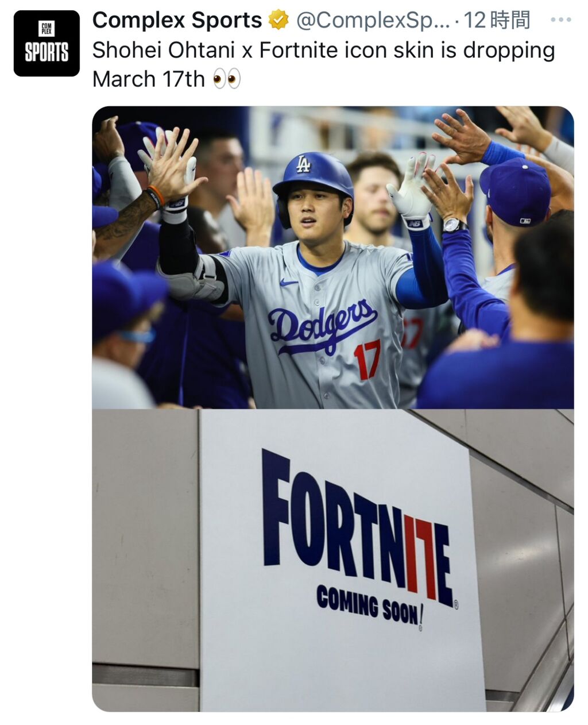Click "March 17th" in the tweet text
588x725 pixels.
click(148, 79)
